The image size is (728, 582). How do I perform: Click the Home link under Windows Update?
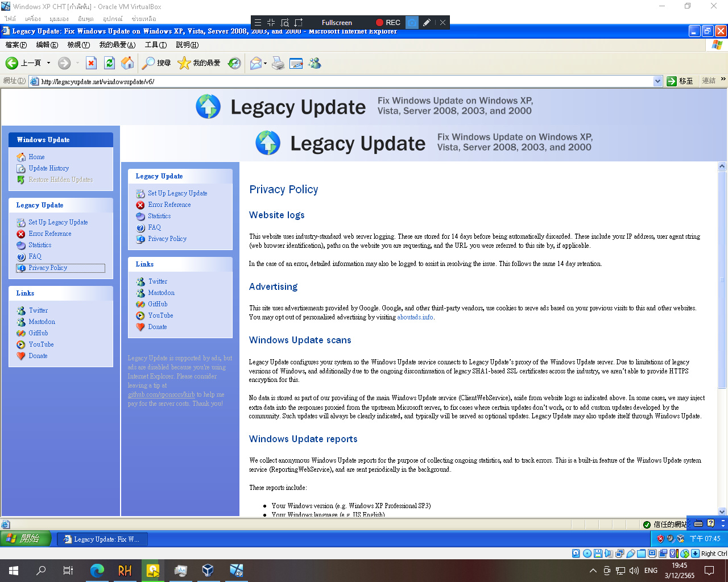(36, 157)
